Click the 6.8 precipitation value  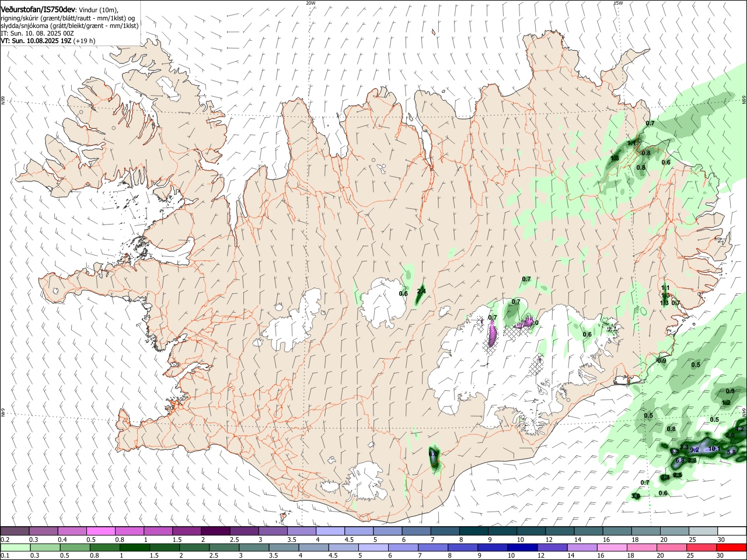click(680, 460)
